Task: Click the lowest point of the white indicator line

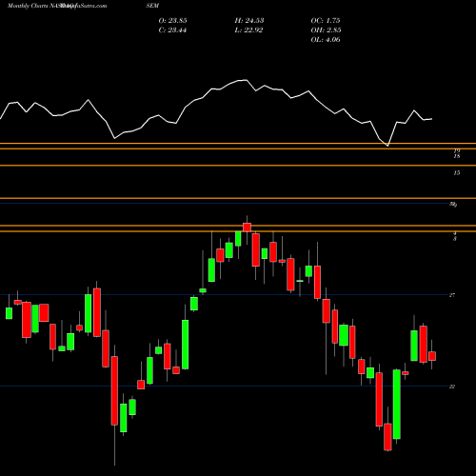Action: [x=387, y=146]
